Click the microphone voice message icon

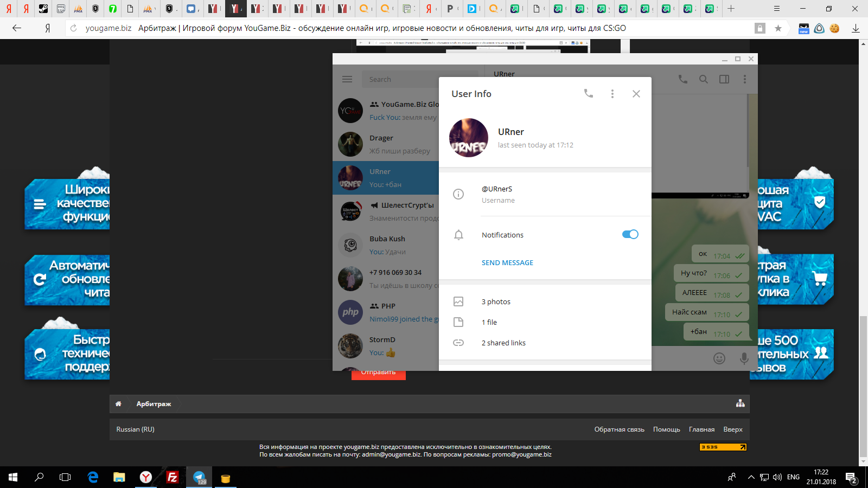click(744, 358)
